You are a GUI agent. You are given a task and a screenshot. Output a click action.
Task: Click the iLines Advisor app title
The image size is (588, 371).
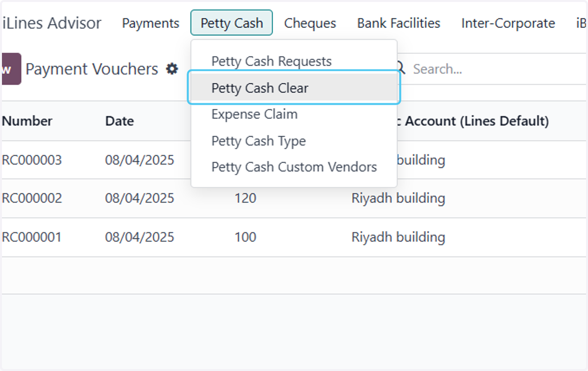[52, 23]
